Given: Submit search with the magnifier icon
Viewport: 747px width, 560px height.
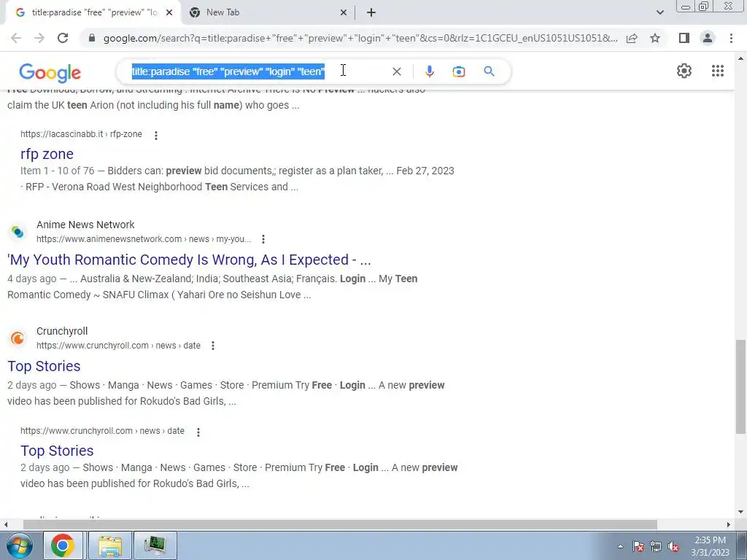Looking at the screenshot, I should click(x=489, y=71).
